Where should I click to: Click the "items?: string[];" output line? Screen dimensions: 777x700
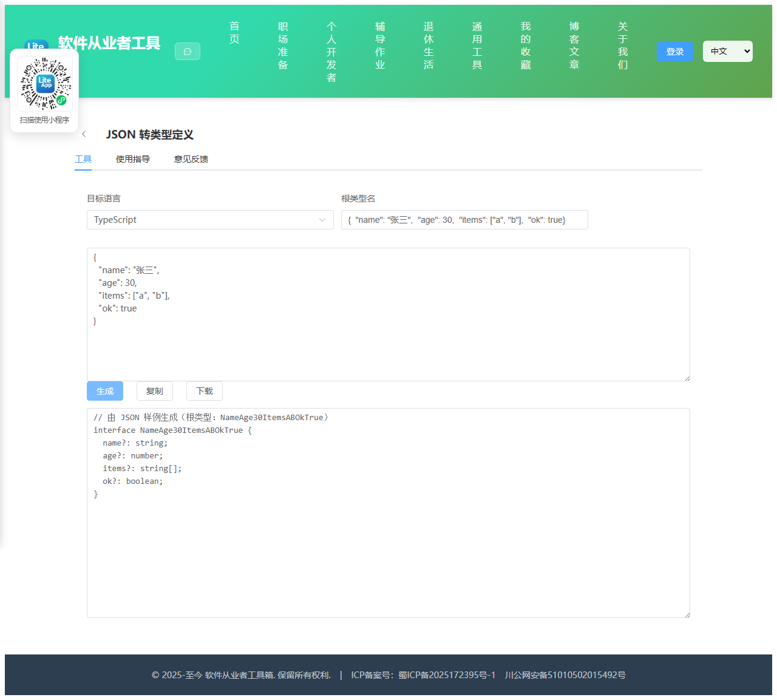point(142,469)
